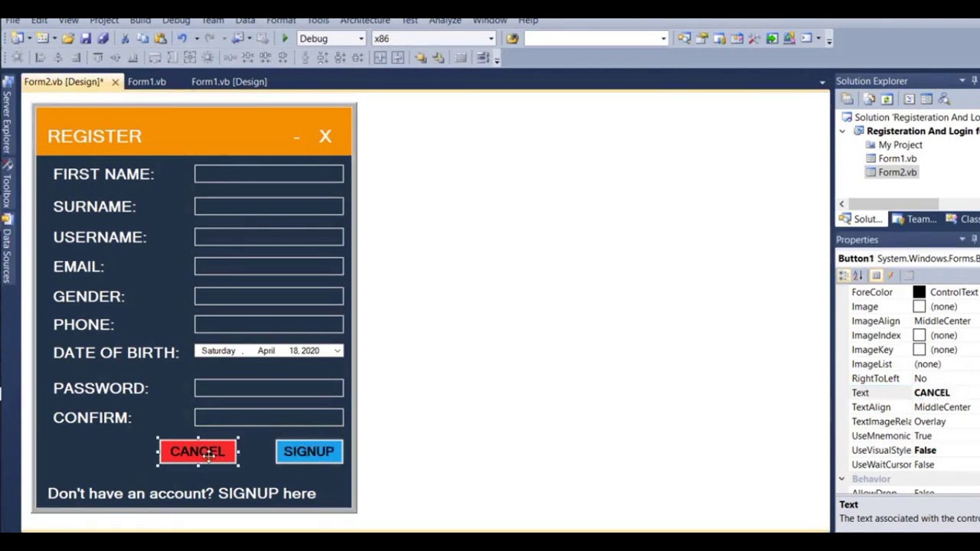The image size is (980, 551).
Task: Click the Center Horizontally layout icon
Action: click(380, 57)
